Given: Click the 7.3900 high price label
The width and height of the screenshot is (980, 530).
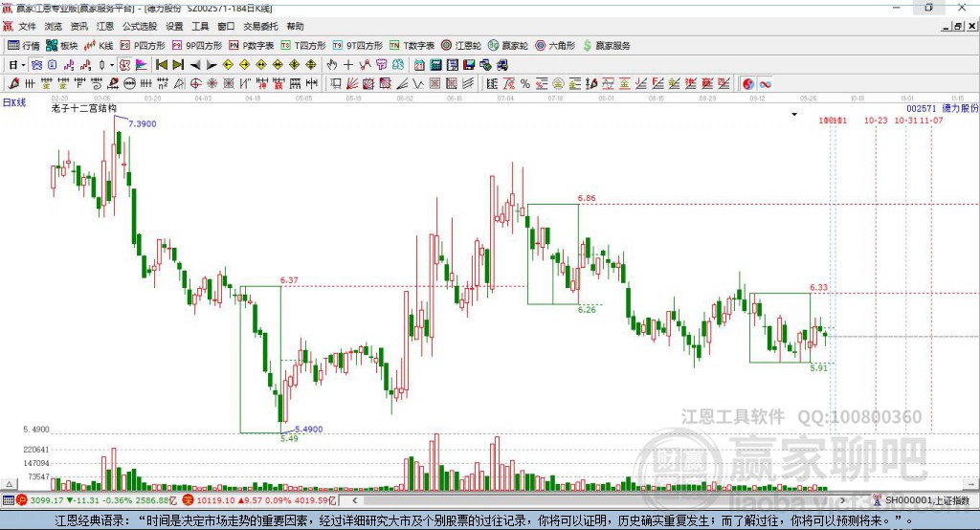Looking at the screenshot, I should coord(143,123).
